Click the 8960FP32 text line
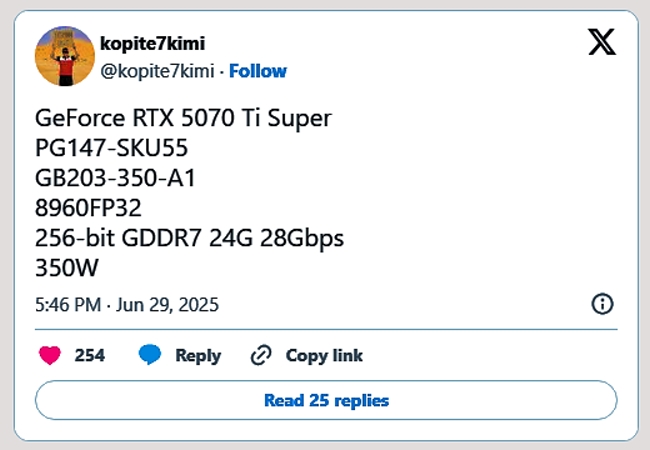Image resolution: width=650 pixels, height=450 pixels. point(88,208)
